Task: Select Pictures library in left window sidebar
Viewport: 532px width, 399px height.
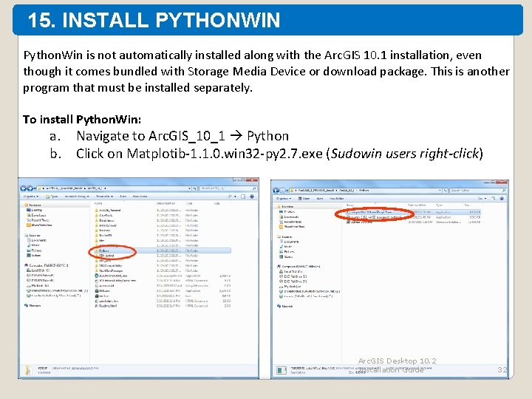Action: click(x=34, y=250)
